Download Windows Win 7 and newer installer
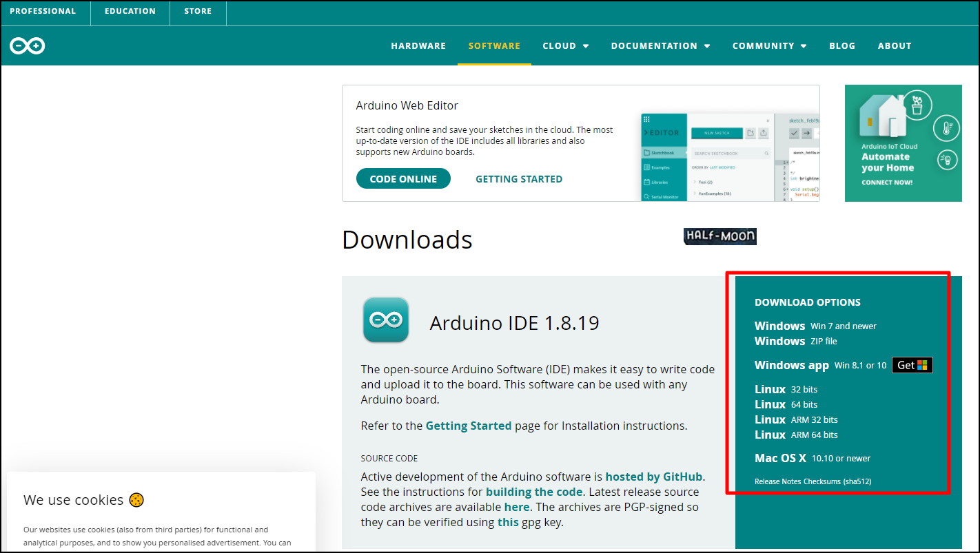The height and width of the screenshot is (553, 980). coord(815,326)
